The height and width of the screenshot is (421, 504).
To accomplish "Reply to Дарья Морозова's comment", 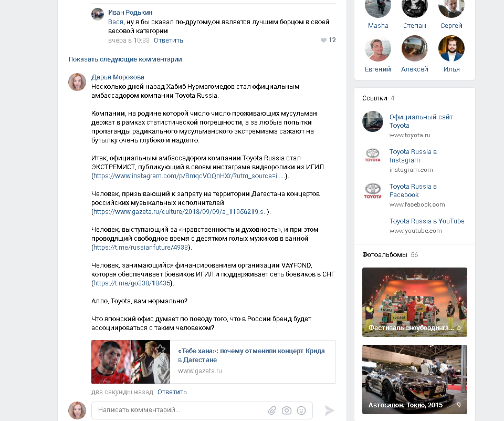I will tap(172, 392).
